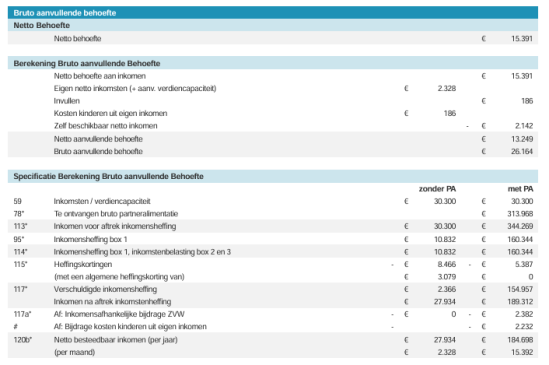Click 'Netto besteedbaar inkomen (per jaar)' label
This screenshot has width=549, height=365.
point(116,340)
